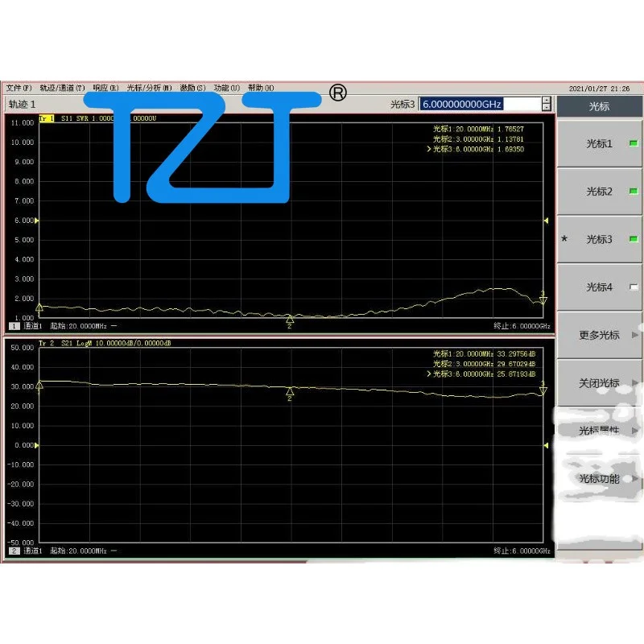The height and width of the screenshot is (644, 644).
Task: Click the date and time 2021/01/27 21:26
Action: point(599,89)
